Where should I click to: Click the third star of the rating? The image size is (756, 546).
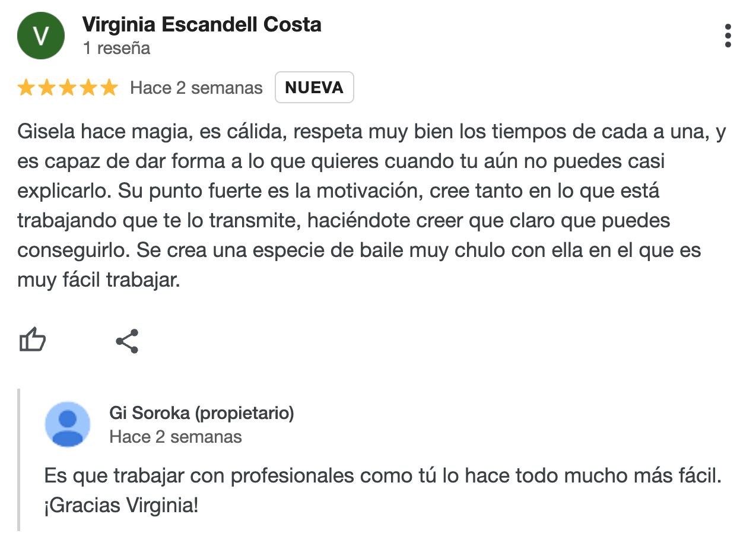68,88
